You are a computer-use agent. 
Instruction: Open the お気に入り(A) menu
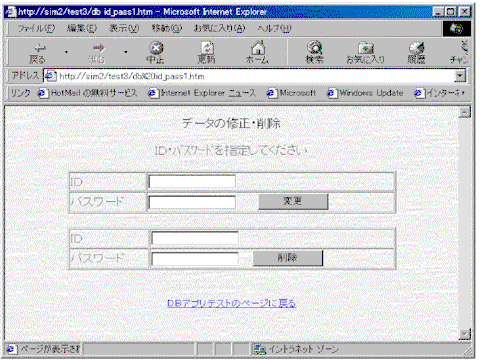[x=219, y=28]
